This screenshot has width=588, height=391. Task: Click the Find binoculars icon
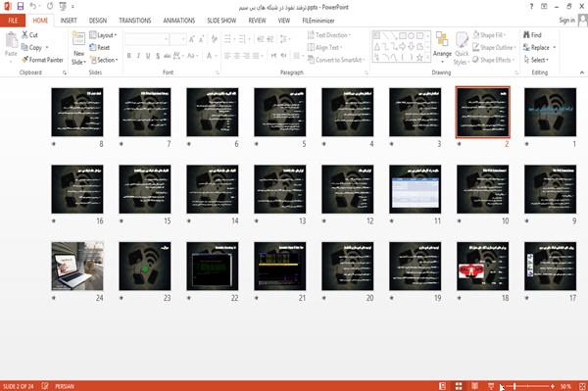(x=526, y=35)
